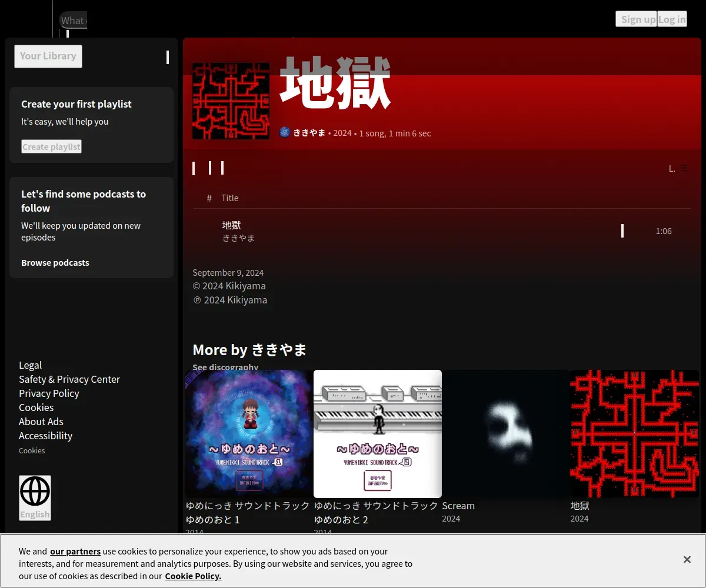Click the 'More by ききやま' heading

(249, 350)
